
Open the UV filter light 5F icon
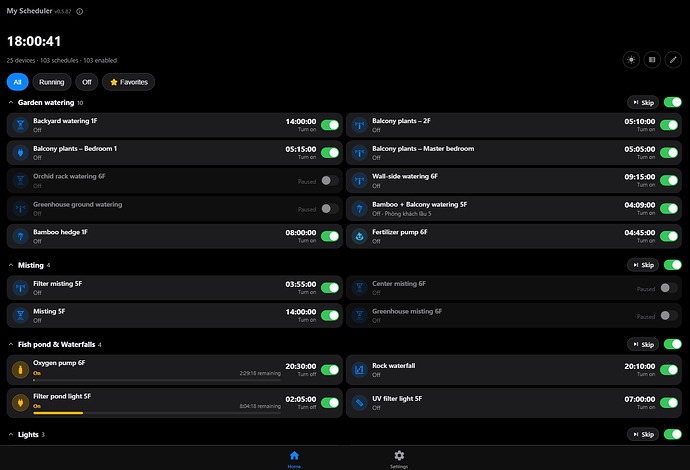coord(360,403)
